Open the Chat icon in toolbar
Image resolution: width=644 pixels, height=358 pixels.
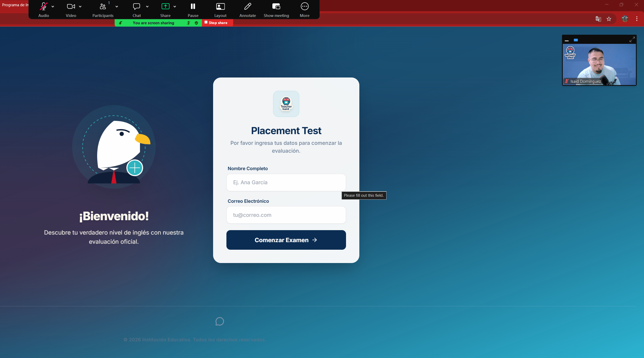tap(137, 7)
